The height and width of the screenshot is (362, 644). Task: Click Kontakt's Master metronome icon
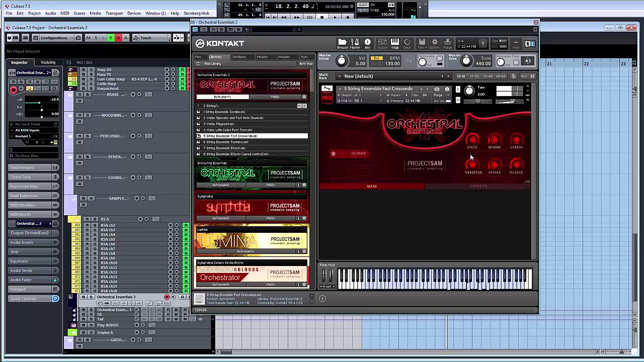click(355, 43)
